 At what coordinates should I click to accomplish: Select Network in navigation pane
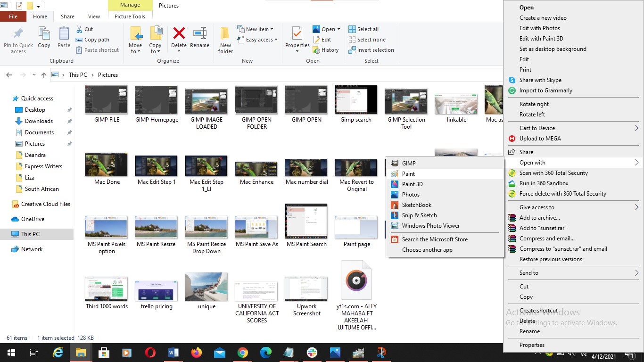point(32,249)
